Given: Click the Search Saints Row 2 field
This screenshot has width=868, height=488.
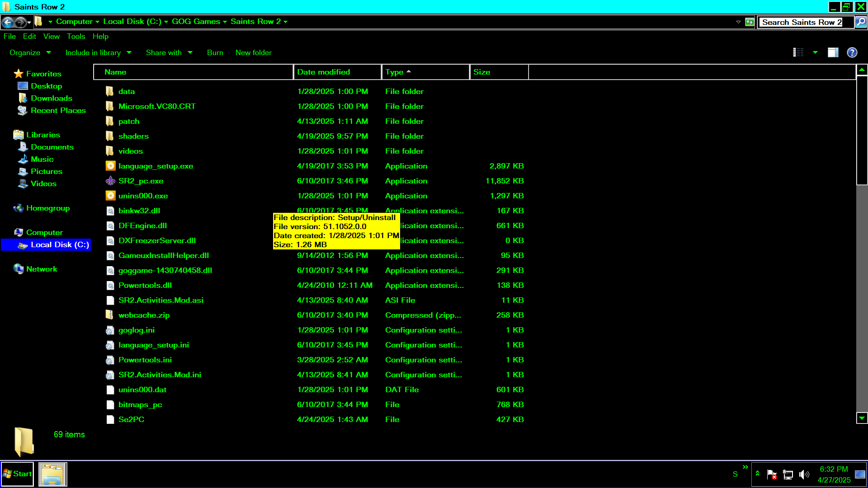Looking at the screenshot, I should 806,22.
